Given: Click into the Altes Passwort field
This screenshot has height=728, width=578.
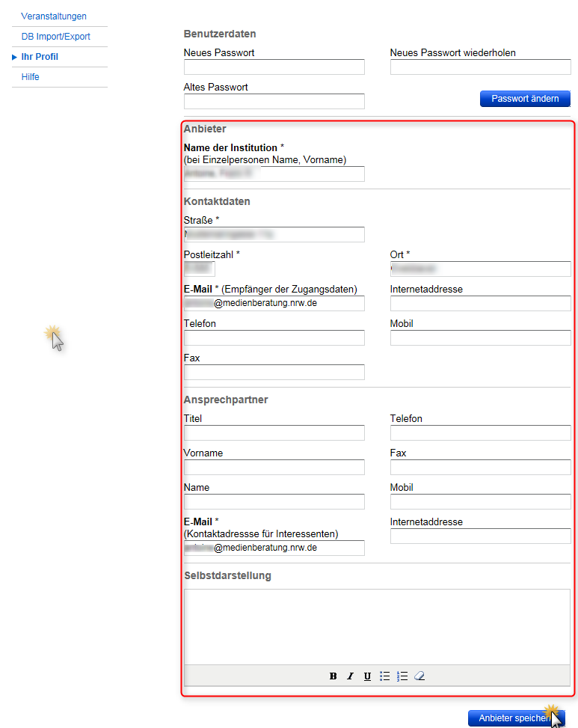Looking at the screenshot, I should click(x=274, y=102).
